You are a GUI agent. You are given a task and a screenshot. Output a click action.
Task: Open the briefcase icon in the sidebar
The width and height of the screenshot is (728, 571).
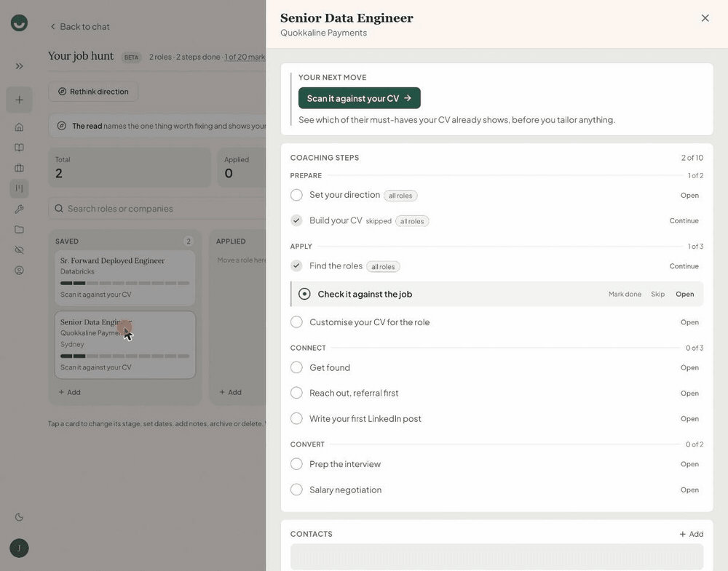[19, 168]
